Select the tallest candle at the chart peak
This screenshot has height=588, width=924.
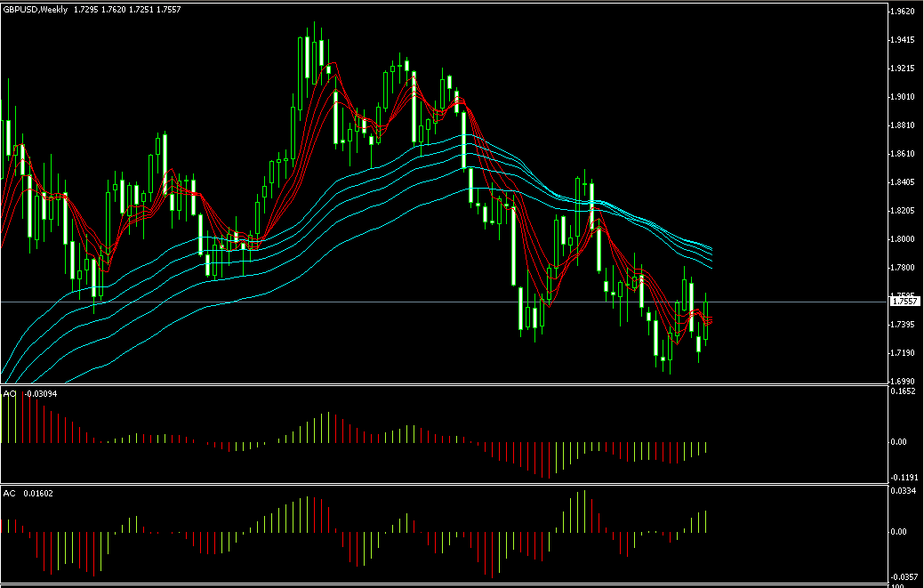[x=307, y=58]
